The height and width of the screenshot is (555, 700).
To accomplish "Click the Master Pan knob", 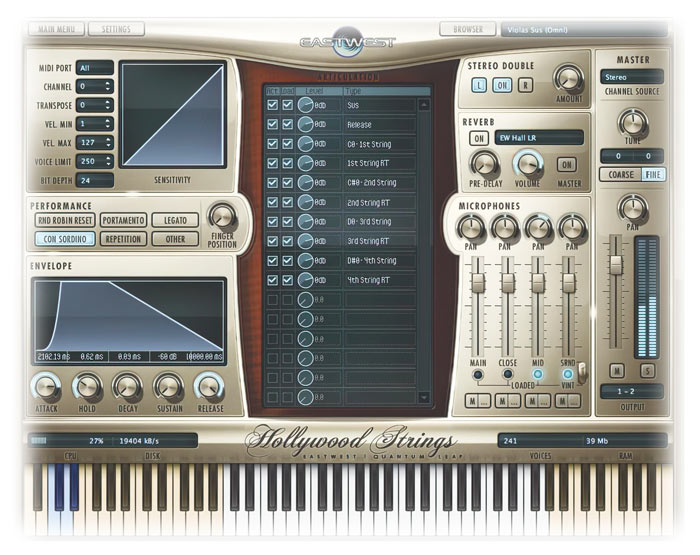I will click(632, 208).
